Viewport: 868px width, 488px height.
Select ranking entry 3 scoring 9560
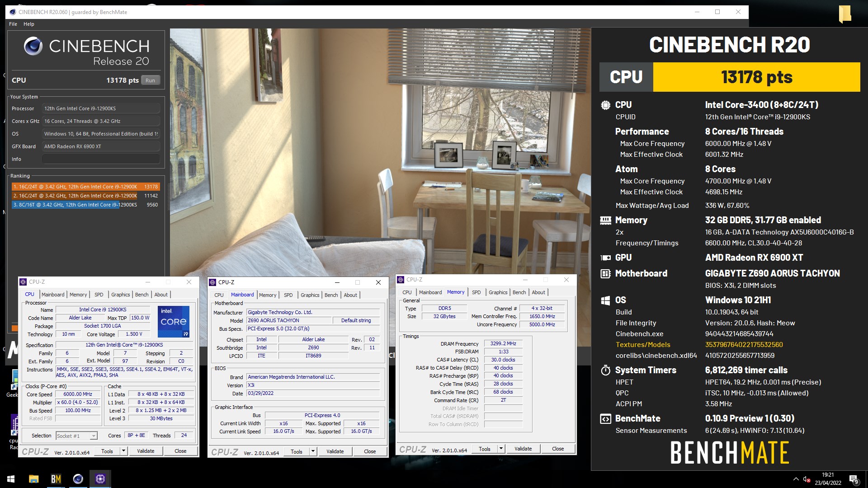pyautogui.click(x=86, y=205)
